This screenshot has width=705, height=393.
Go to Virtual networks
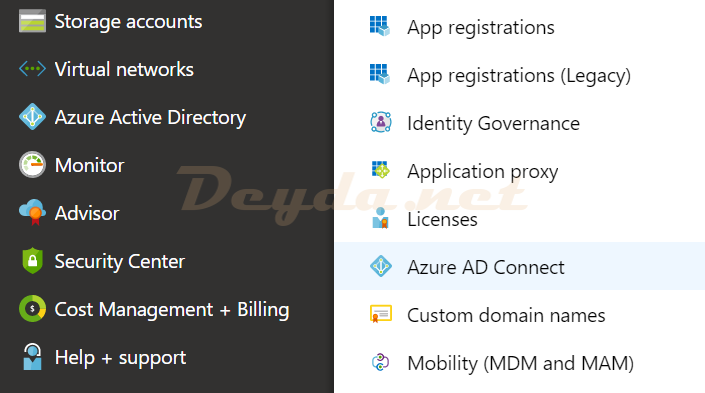point(124,69)
